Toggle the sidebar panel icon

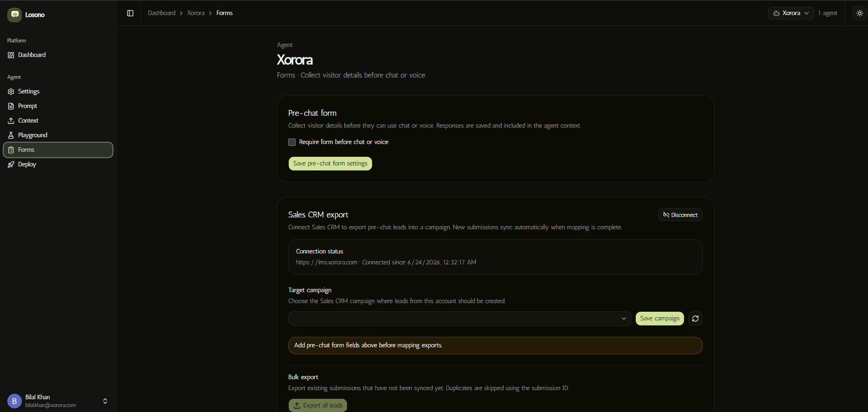(130, 13)
